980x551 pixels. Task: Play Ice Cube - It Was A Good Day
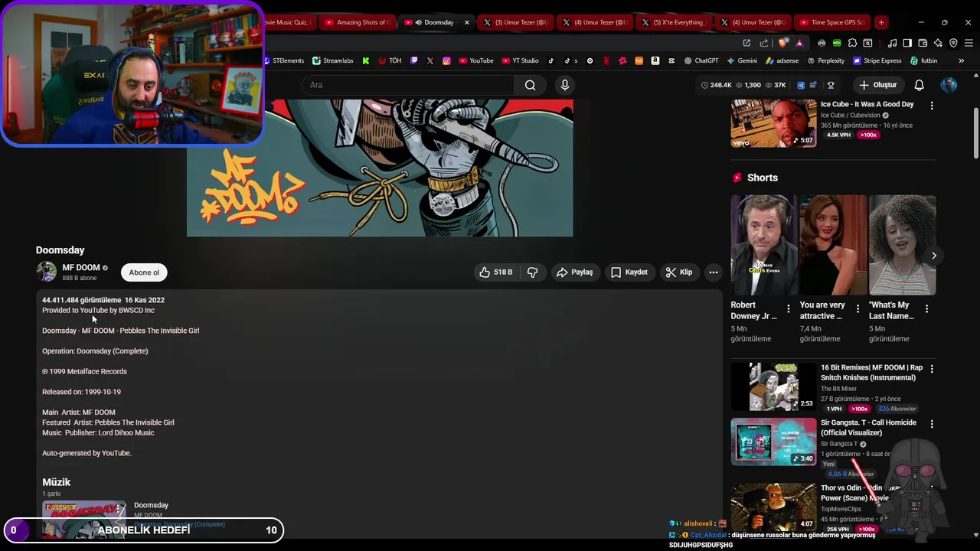(773, 123)
